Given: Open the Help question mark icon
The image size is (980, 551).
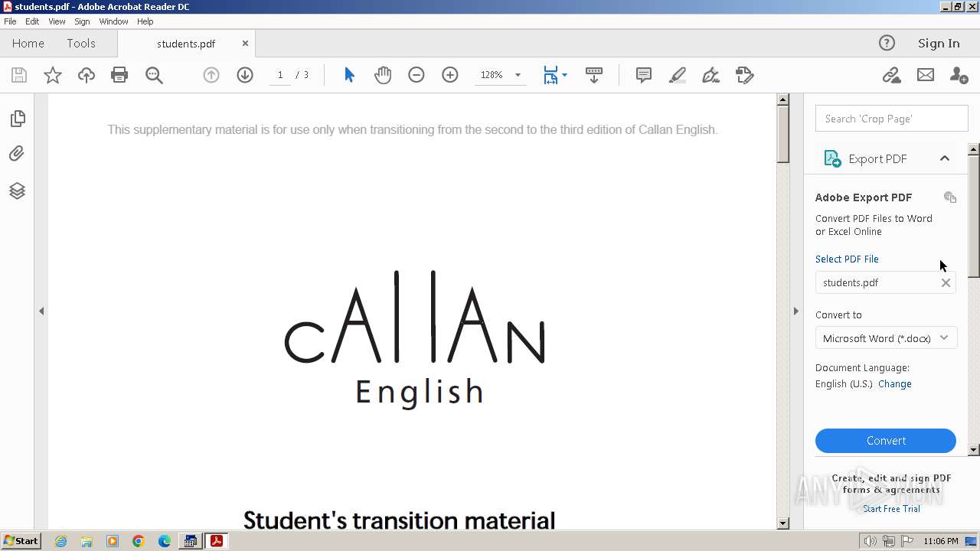Looking at the screenshot, I should tap(887, 43).
